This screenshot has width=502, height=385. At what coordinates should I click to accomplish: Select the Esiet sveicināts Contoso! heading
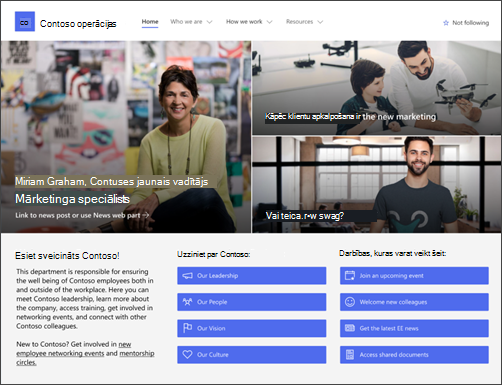pyautogui.click(x=67, y=256)
